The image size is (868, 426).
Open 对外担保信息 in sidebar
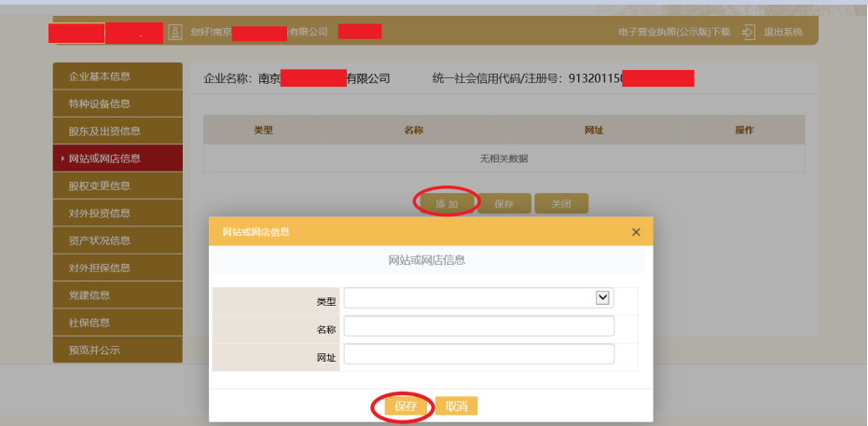117,268
